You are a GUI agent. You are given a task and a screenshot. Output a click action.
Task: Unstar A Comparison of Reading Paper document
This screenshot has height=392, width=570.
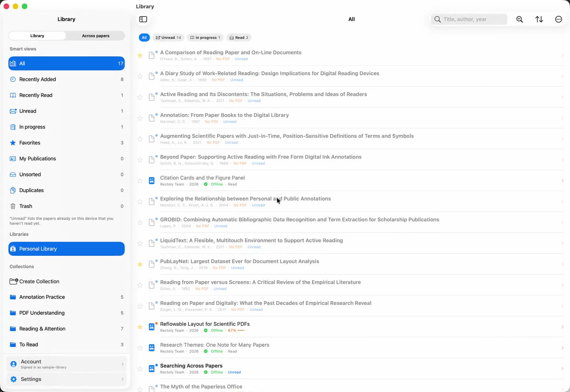(140, 55)
